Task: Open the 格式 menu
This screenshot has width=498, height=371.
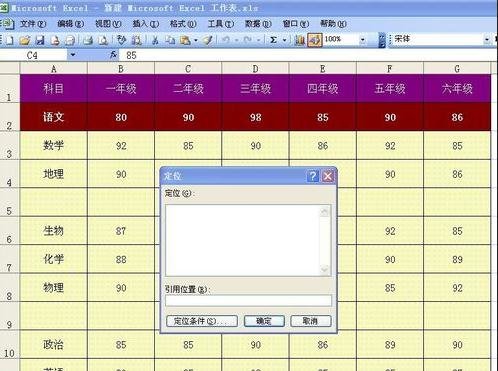Action: pyautogui.click(x=183, y=24)
